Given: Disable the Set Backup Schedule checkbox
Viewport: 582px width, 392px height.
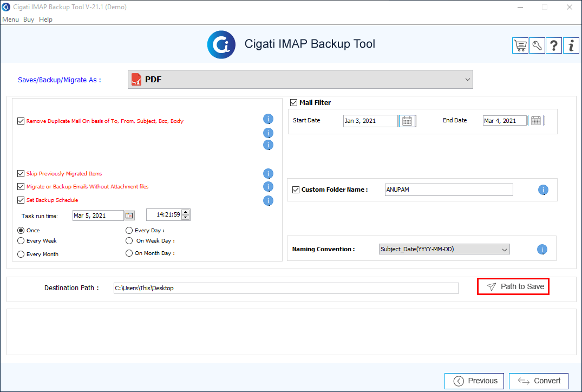Looking at the screenshot, I should (21, 200).
